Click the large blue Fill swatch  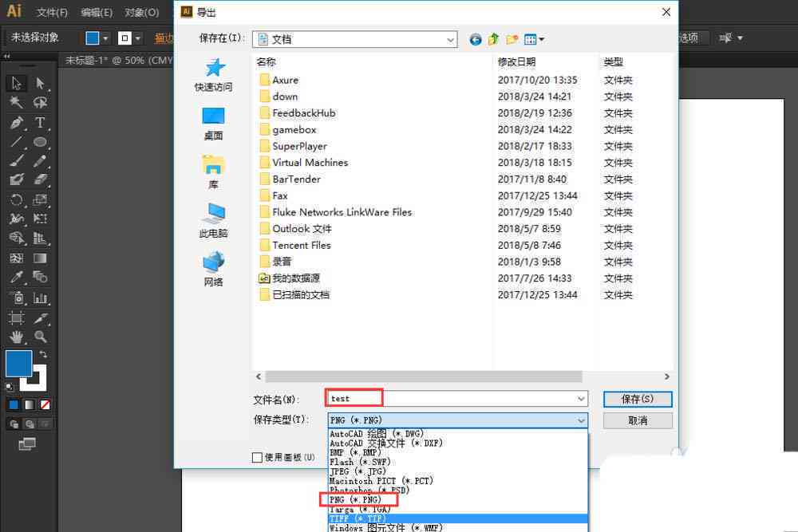(x=19, y=364)
